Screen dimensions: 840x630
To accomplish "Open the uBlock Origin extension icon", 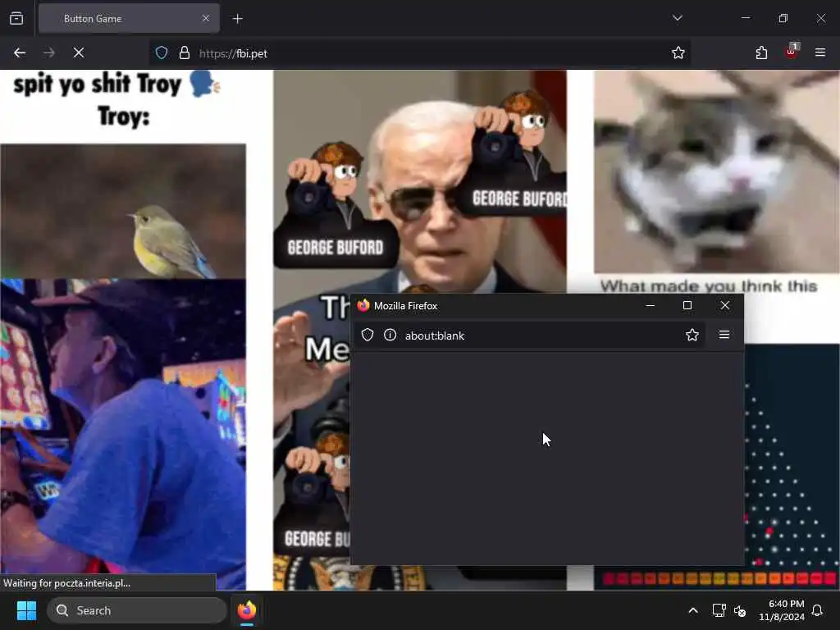I will (x=792, y=52).
